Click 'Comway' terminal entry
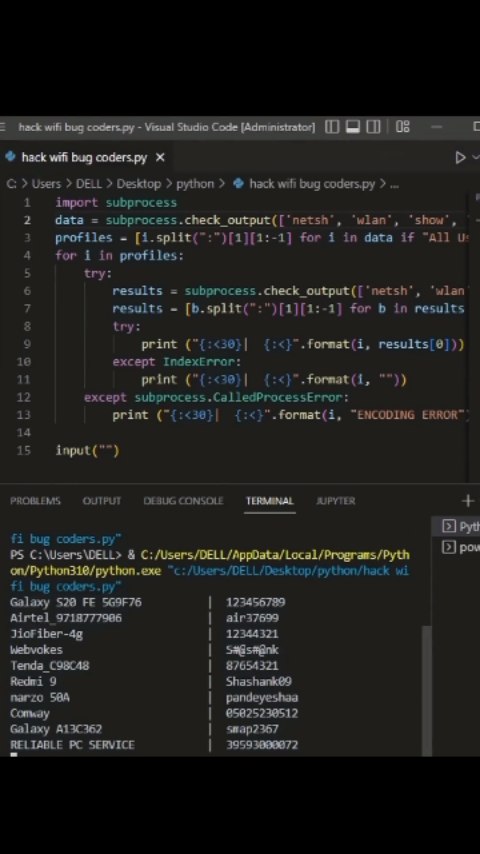The height and width of the screenshot is (854, 480). click(30, 713)
